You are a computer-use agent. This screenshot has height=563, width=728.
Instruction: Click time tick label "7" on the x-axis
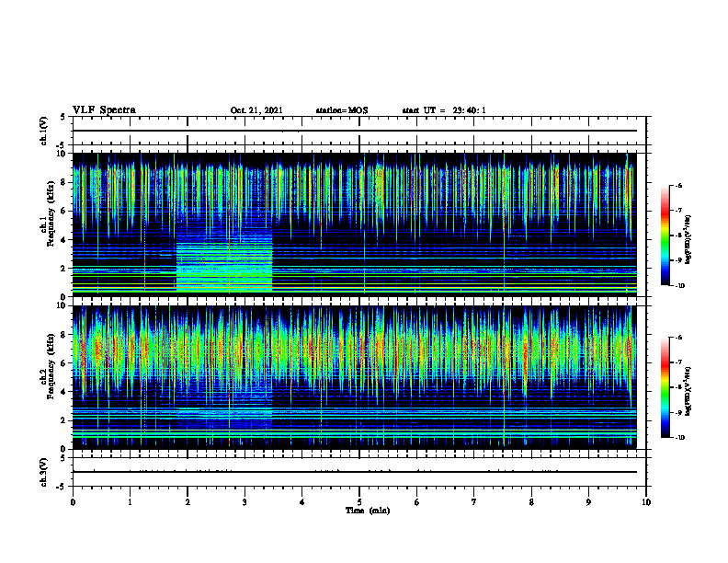coord(474,502)
